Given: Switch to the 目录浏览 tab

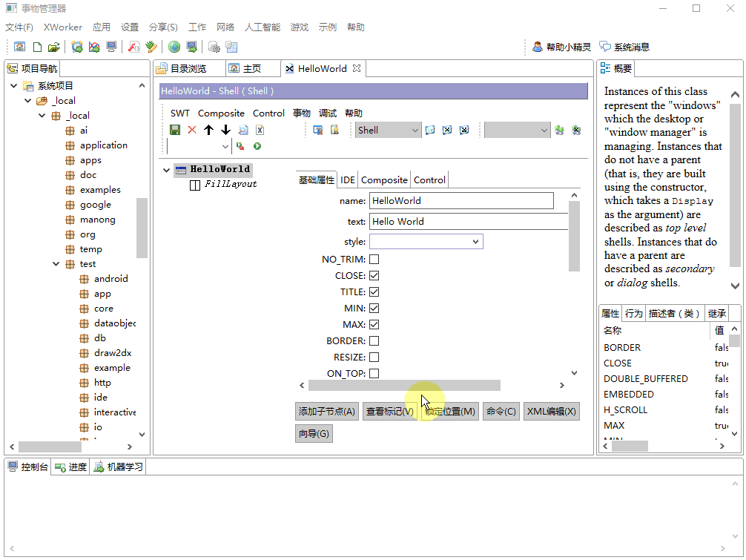Looking at the screenshot, I should click(188, 68).
